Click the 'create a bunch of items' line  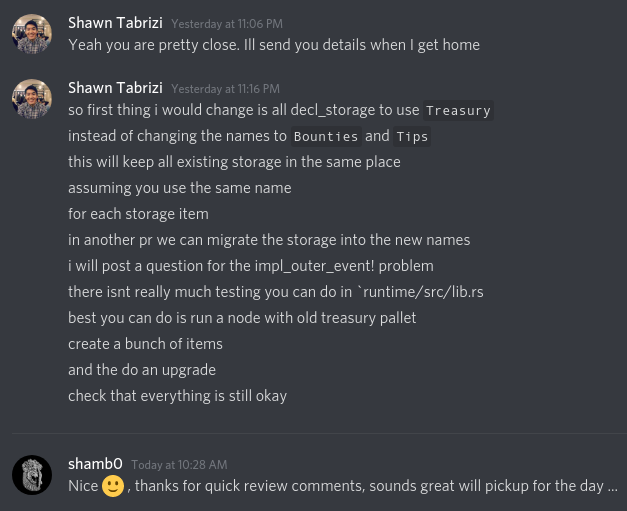[x=145, y=344]
